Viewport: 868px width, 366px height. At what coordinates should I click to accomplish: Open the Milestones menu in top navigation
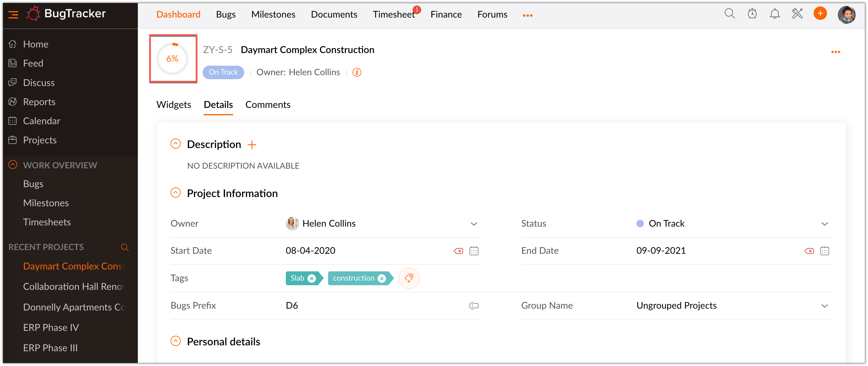tap(273, 14)
